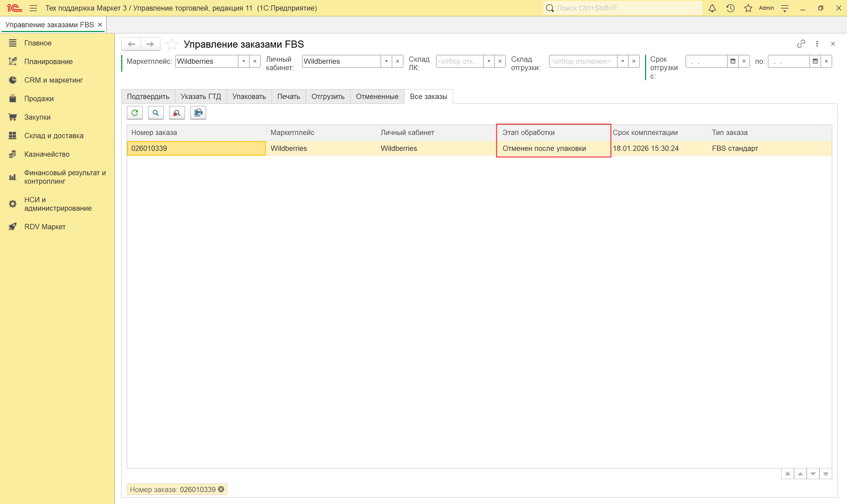
Task: Open the RDV Маркет rocket section
Action: point(44,227)
